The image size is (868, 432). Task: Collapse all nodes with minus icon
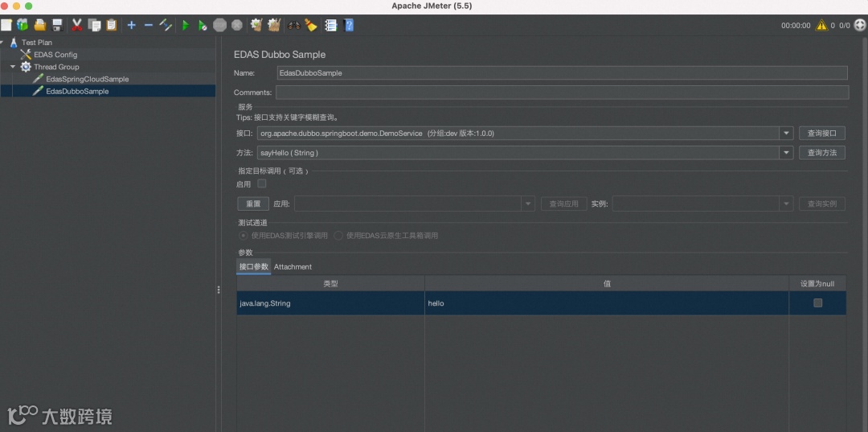click(x=149, y=25)
